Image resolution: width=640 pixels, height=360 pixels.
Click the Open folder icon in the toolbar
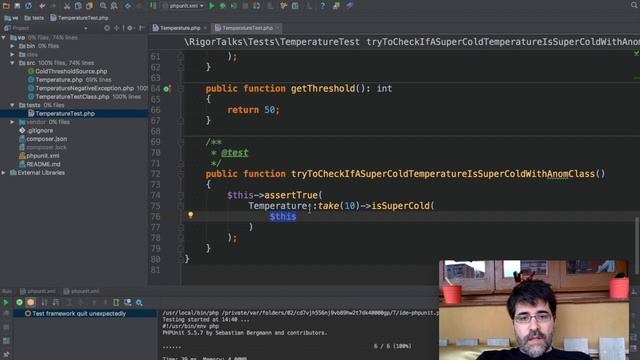(6, 6)
